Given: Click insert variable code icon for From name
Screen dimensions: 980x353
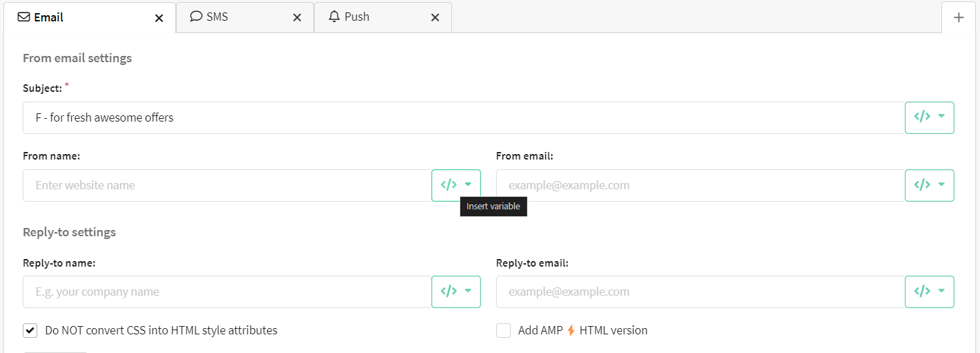Looking at the screenshot, I should 449,185.
